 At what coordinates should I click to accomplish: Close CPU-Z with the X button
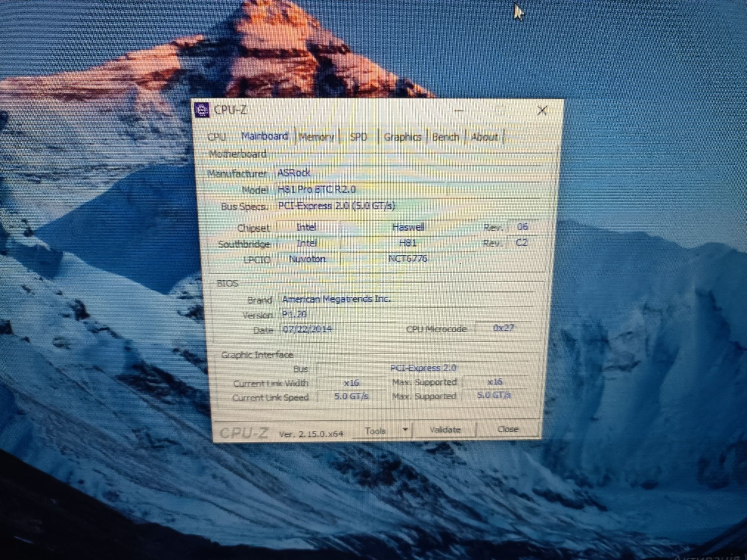(542, 111)
